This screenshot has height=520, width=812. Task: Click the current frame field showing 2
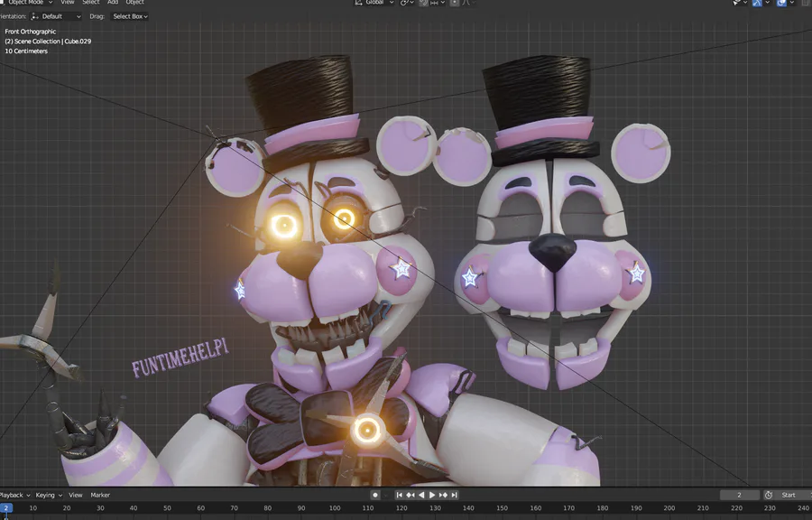(x=740, y=495)
